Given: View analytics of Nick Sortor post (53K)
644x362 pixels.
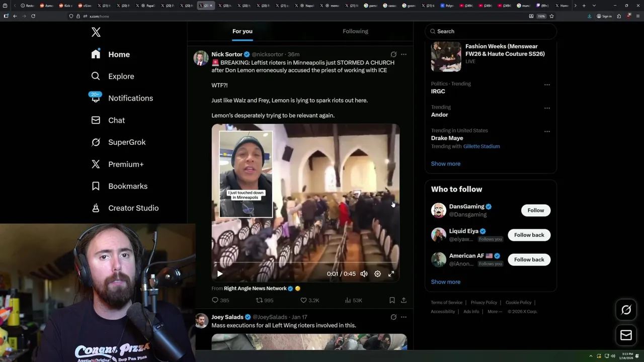Looking at the screenshot, I should [x=354, y=300].
